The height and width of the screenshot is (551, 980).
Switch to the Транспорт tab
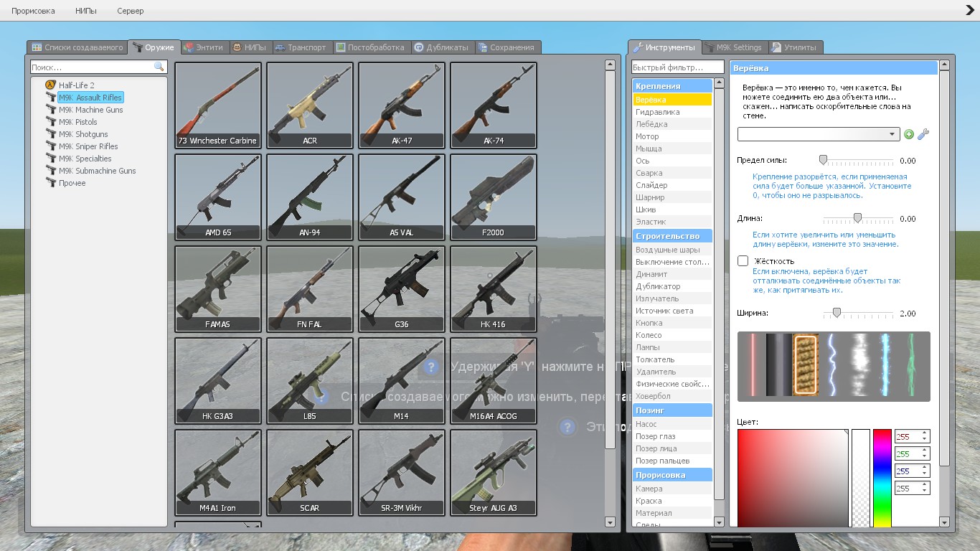tap(300, 47)
